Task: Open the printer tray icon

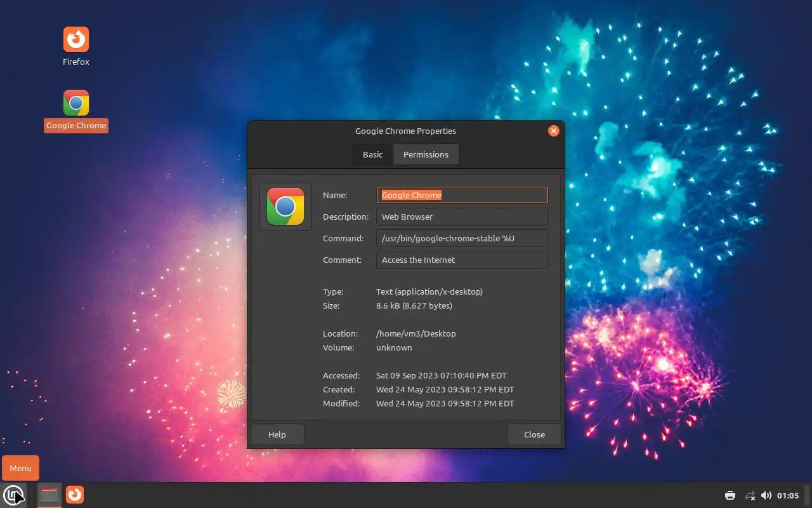Action: coord(730,495)
